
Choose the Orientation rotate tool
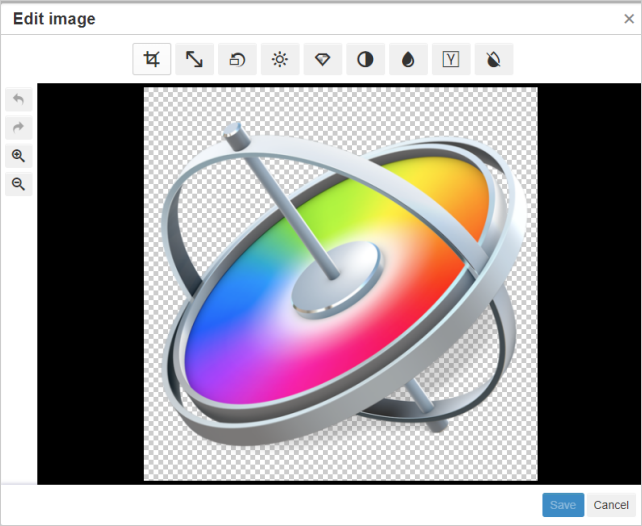[x=237, y=59]
